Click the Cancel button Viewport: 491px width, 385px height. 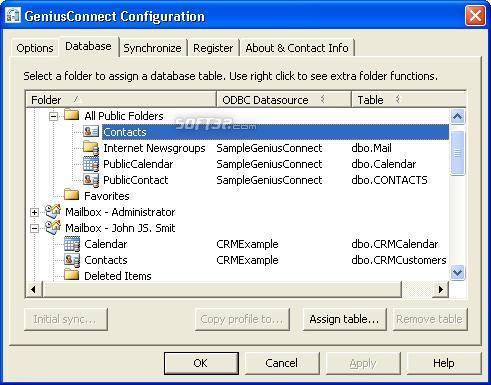click(x=282, y=363)
